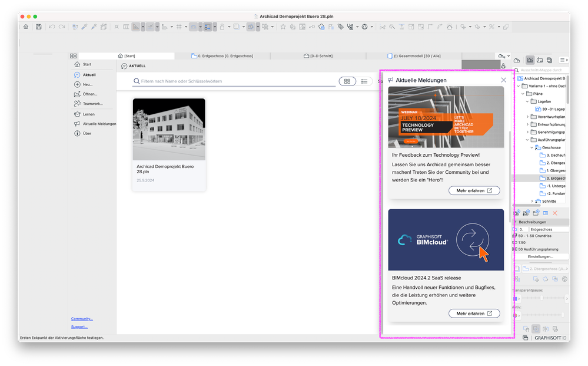Image resolution: width=588 pixels, height=366 pixels.
Task: Click the project filter search field
Action: pyautogui.click(x=234, y=81)
